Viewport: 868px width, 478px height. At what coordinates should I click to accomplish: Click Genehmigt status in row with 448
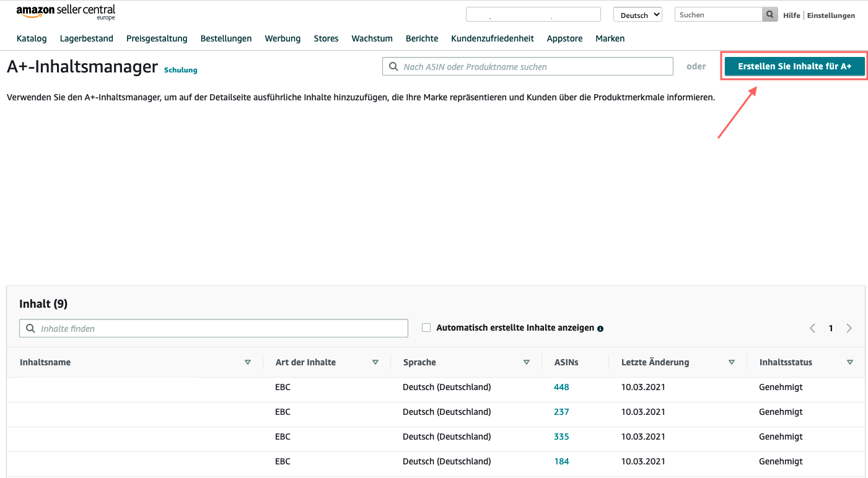(781, 387)
